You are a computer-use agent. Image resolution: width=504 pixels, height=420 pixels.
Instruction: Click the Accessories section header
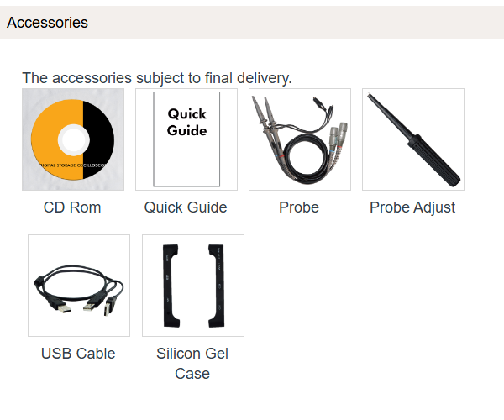coord(47,23)
